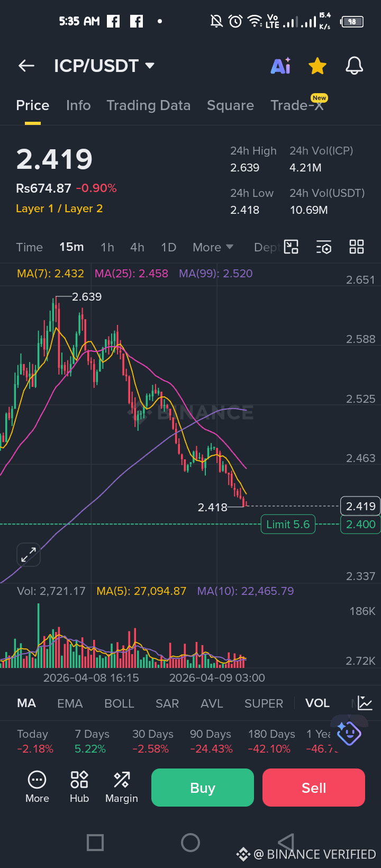Switch to the Info tab

coord(78,105)
